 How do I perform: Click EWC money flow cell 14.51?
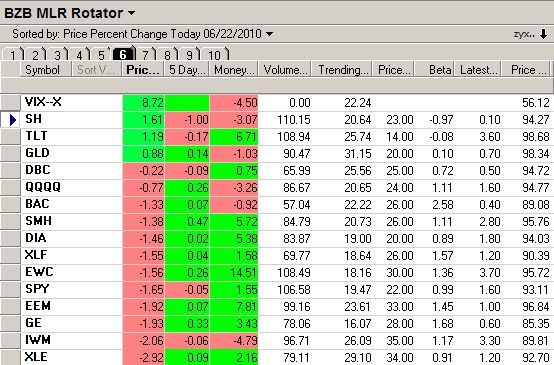234,272
